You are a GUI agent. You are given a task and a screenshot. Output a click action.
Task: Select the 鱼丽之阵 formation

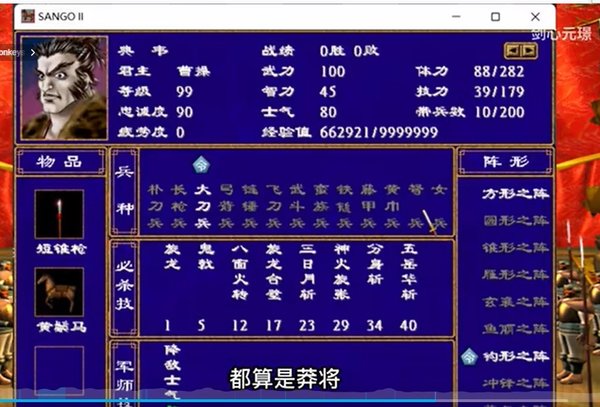pyautogui.click(x=515, y=329)
